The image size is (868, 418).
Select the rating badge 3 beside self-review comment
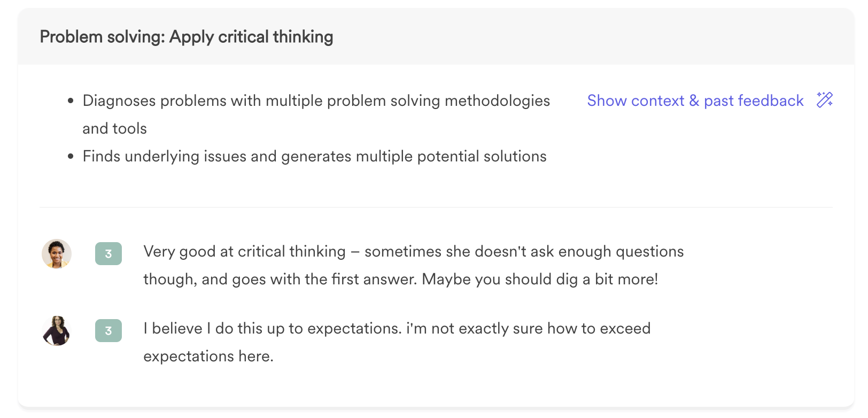[108, 331]
